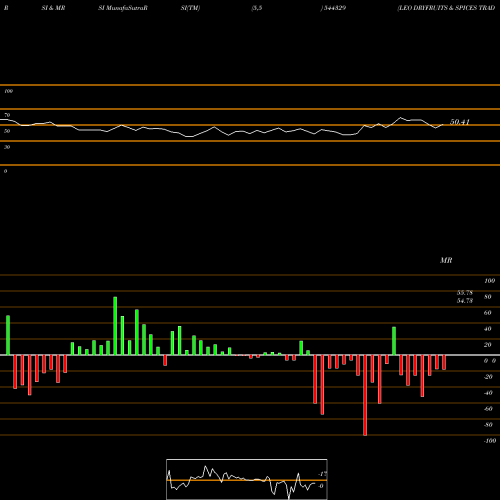Click the '30' level label on RSI axis
Viewport: 500px width, 500px height.
(x=7, y=147)
